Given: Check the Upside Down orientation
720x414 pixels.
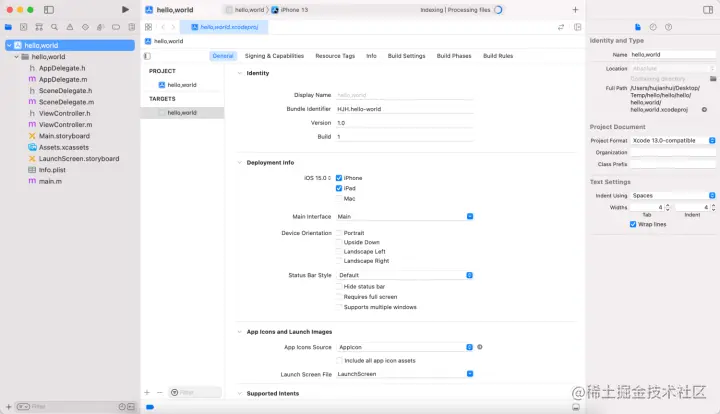Looking at the screenshot, I should pos(339,242).
